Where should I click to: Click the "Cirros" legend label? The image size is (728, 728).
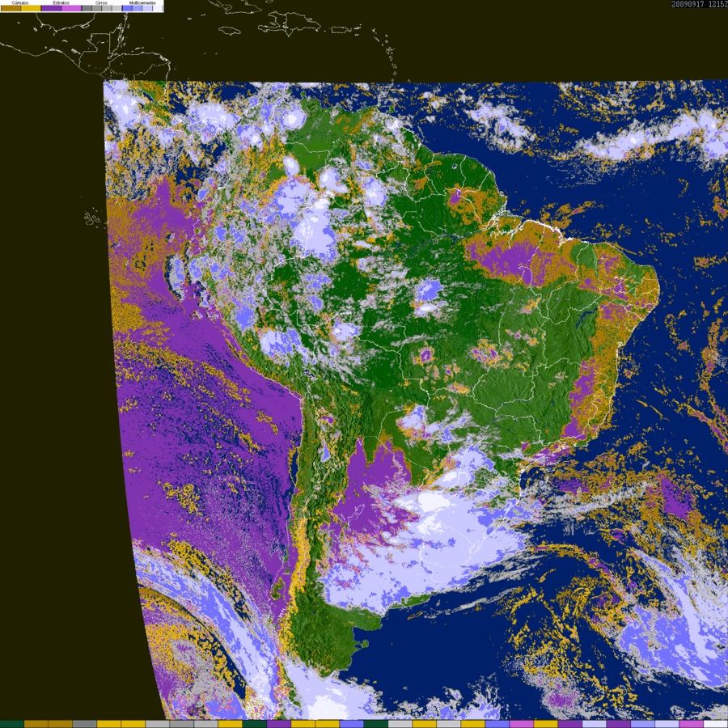[101, 2]
